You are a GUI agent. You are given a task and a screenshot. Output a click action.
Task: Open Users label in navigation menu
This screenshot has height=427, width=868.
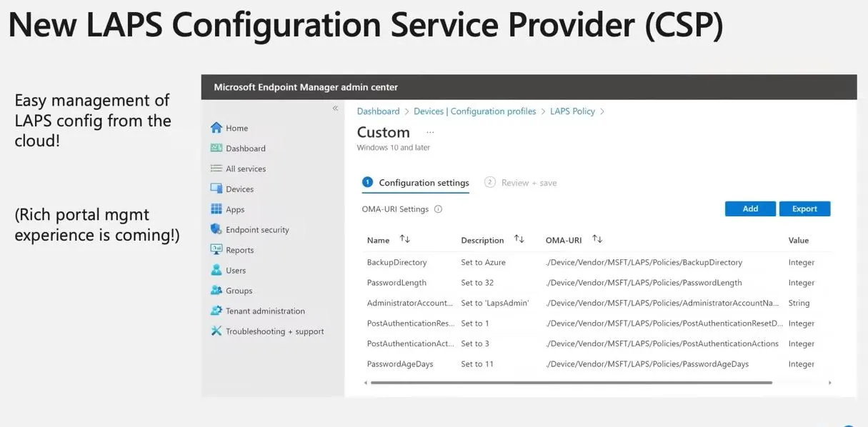236,271
